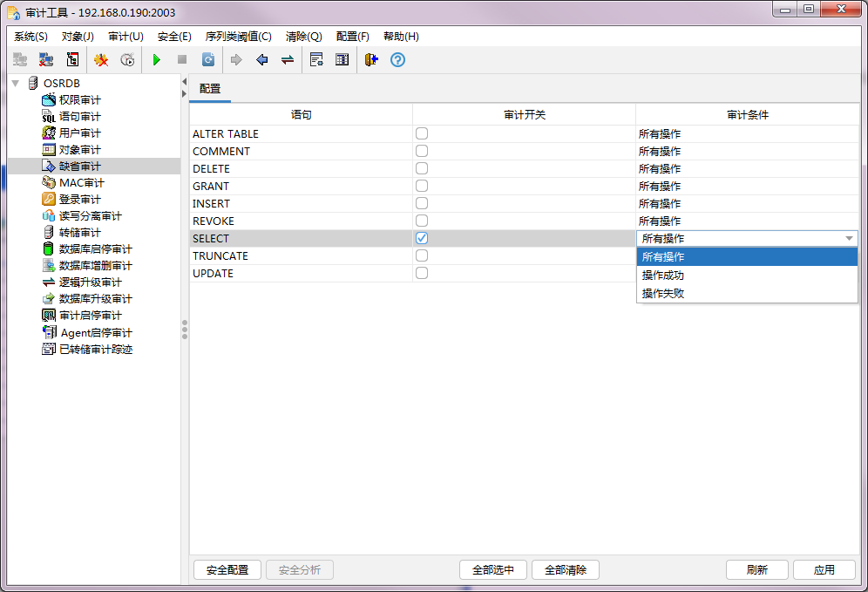
Task: Click the 应用 button
Action: click(824, 569)
